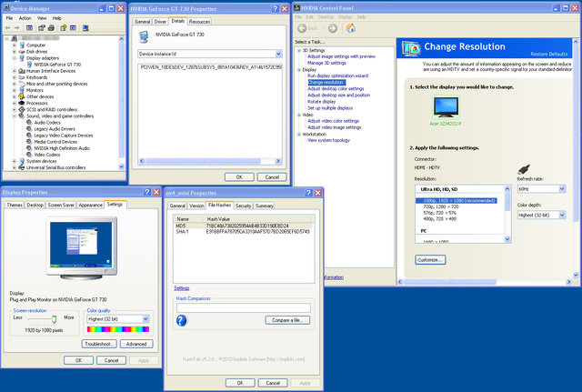The width and height of the screenshot is (582, 392).
Task: Click the Hash Comparison input field
Action: [244, 307]
